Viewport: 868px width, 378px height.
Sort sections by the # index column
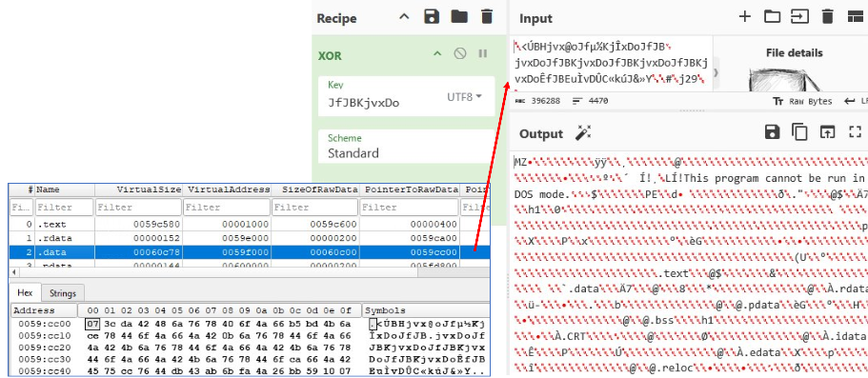pos(22,189)
